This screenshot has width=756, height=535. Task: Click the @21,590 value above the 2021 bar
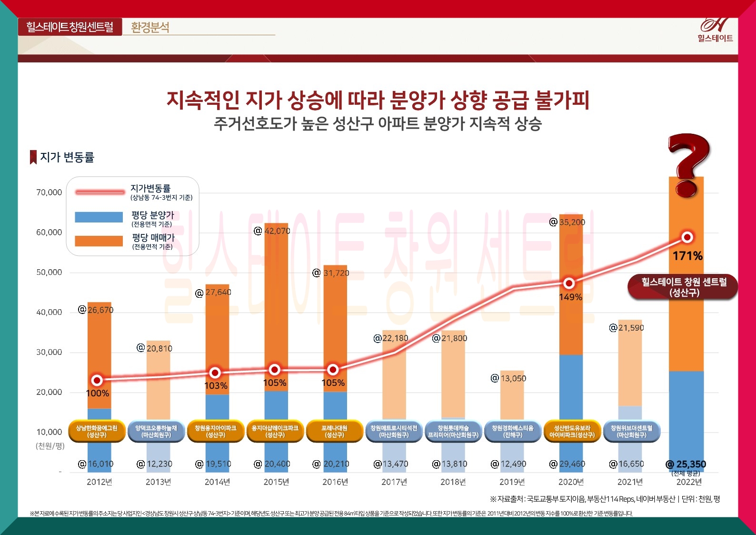[x=627, y=328]
